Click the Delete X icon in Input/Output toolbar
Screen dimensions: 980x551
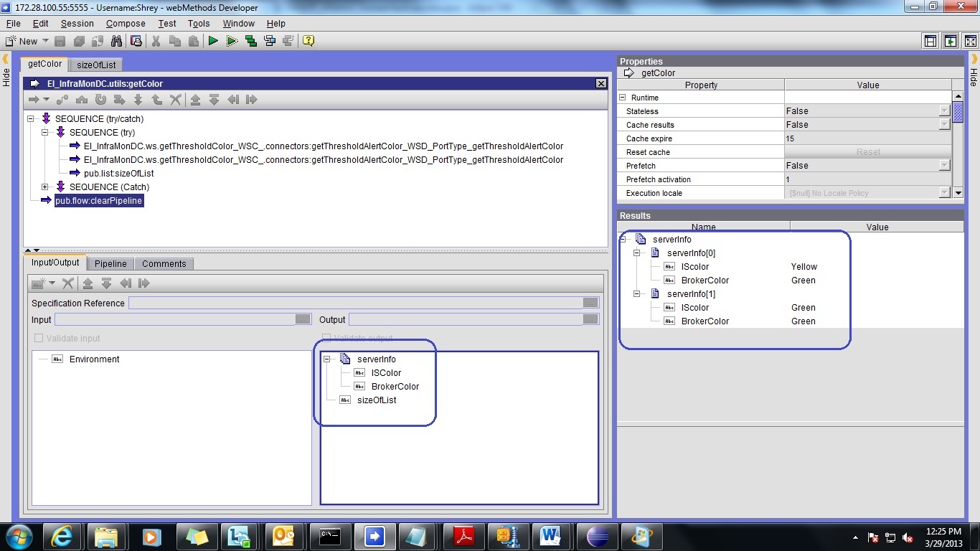click(x=68, y=283)
